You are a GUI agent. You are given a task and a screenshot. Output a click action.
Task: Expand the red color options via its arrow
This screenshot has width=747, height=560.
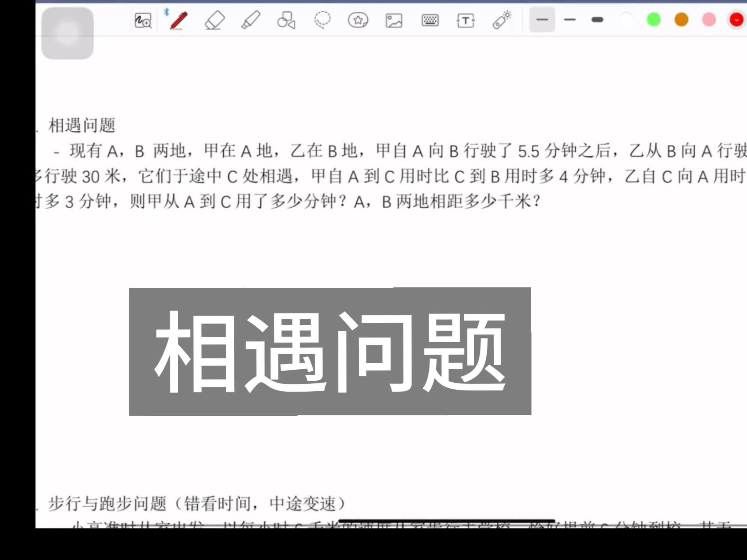[x=736, y=20]
